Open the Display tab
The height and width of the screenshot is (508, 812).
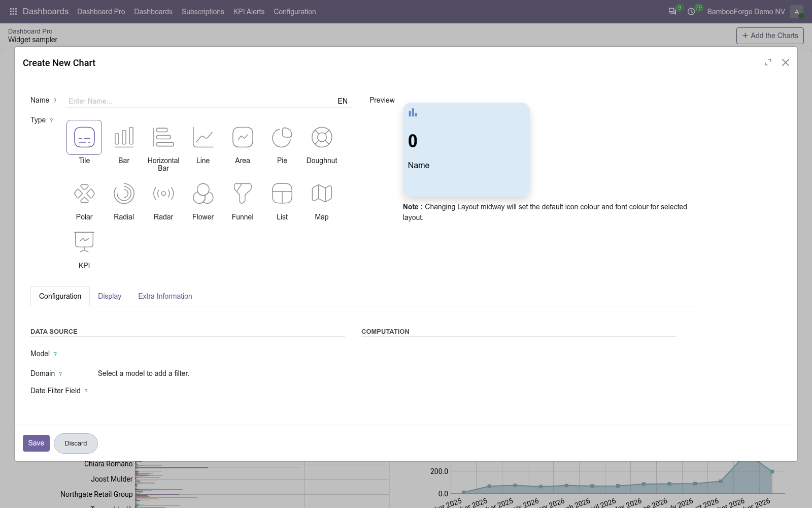pos(110,296)
